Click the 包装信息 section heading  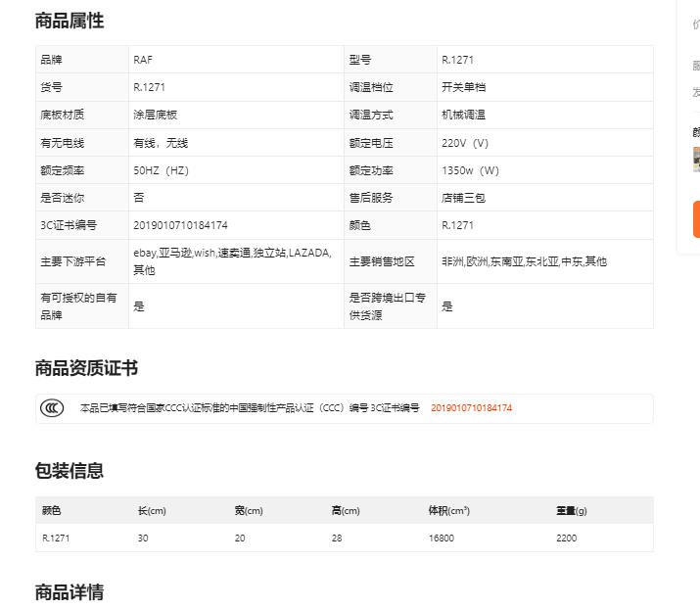pyautogui.click(x=70, y=471)
